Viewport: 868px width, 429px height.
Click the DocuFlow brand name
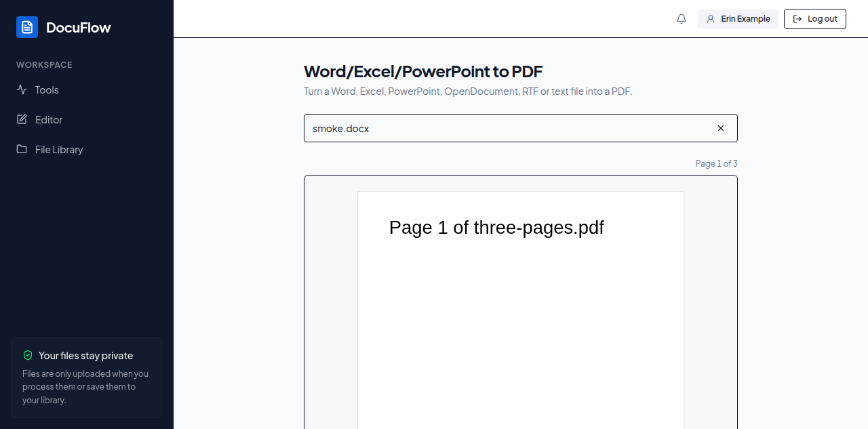tap(78, 27)
